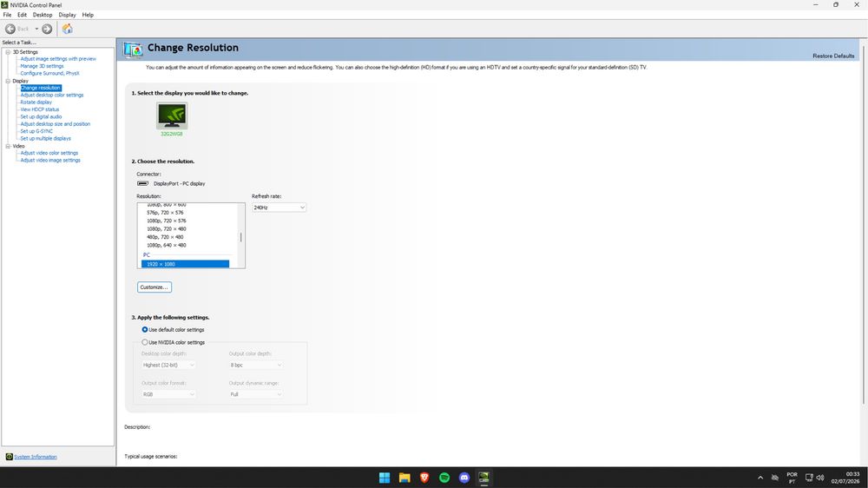The height and width of the screenshot is (488, 868).
Task: Open Windows Start menu
Action: (x=385, y=478)
